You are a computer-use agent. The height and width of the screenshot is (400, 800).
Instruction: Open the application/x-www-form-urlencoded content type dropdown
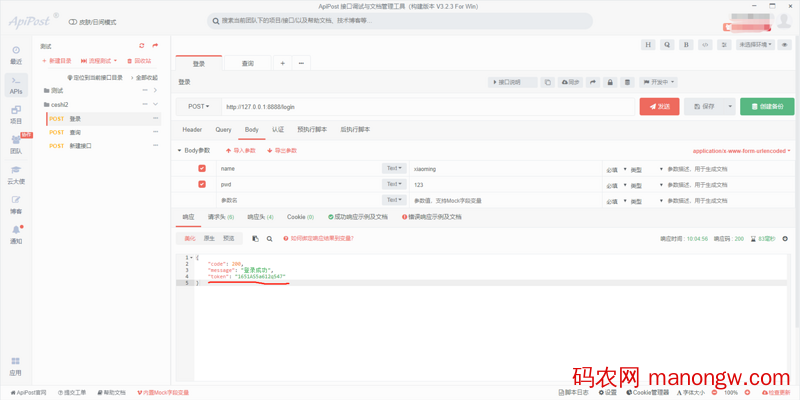click(x=741, y=151)
